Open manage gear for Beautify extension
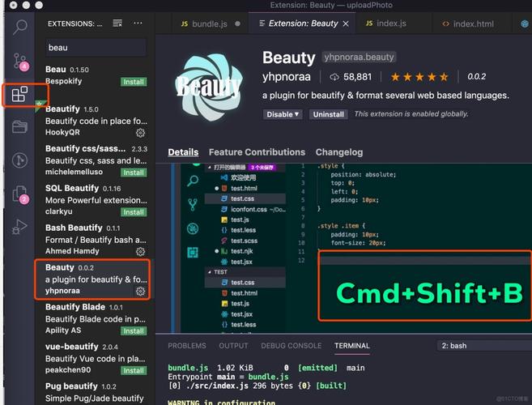The width and height of the screenshot is (532, 405). coord(140,133)
